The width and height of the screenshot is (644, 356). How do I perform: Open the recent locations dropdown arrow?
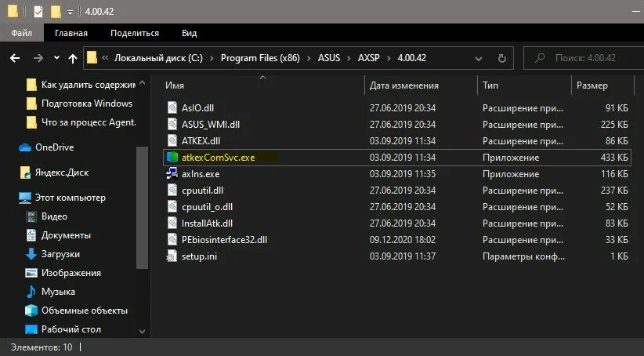[56, 58]
